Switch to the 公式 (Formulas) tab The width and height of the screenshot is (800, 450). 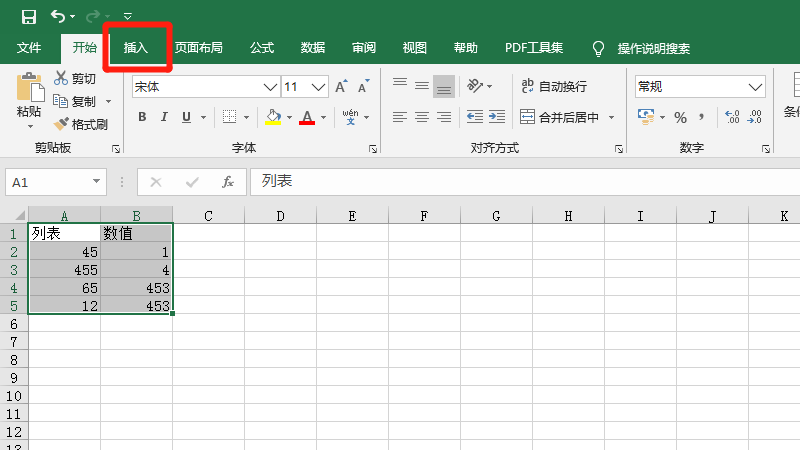pyautogui.click(x=262, y=47)
